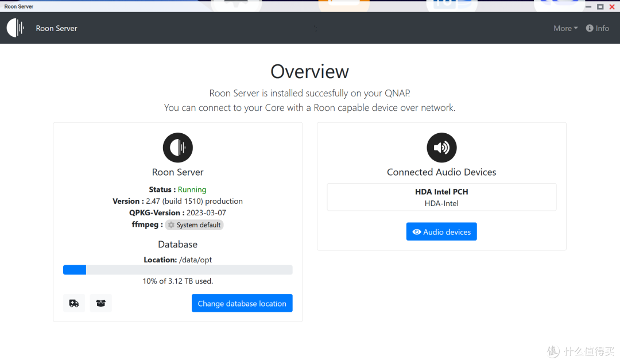This screenshot has height=364, width=620.
Task: Click the ffmpeg System default badge
Action: [194, 224]
